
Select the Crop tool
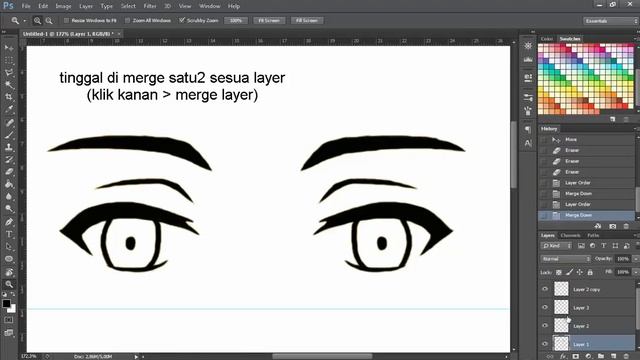point(9,97)
